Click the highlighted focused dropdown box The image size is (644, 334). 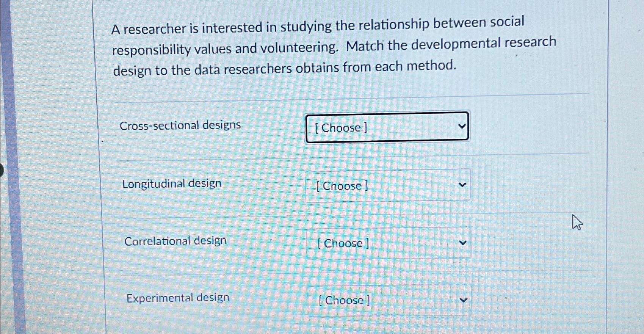387,127
